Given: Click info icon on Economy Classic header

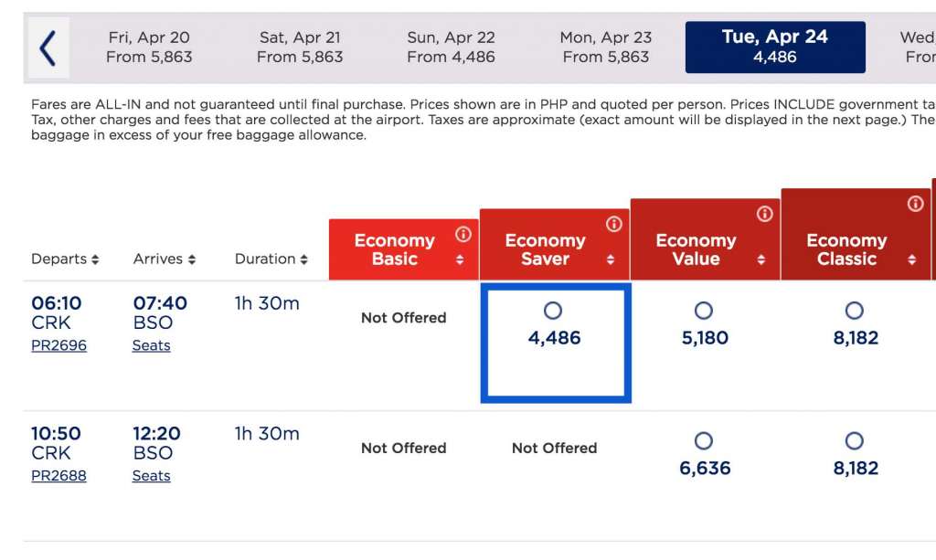Looking at the screenshot, I should click(x=915, y=204).
